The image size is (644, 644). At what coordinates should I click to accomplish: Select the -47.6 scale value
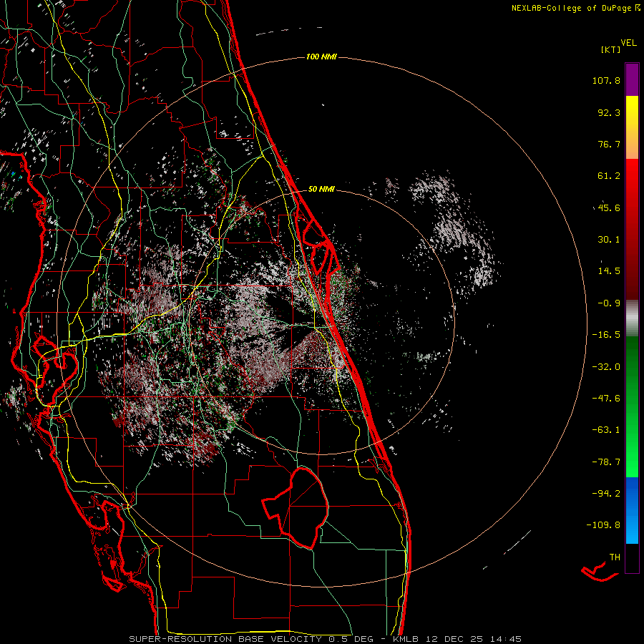point(606,399)
